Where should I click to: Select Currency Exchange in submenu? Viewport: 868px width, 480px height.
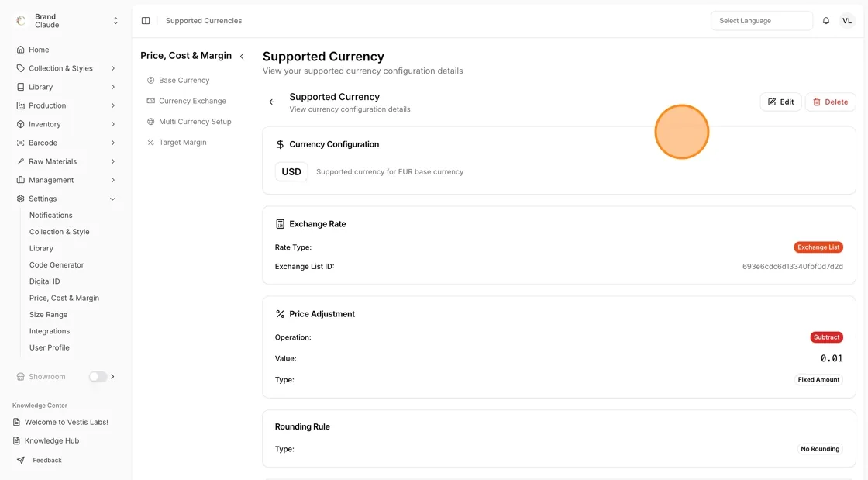[192, 101]
